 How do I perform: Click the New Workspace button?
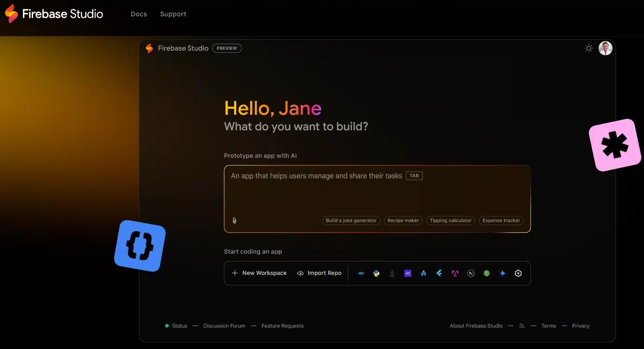click(x=259, y=273)
